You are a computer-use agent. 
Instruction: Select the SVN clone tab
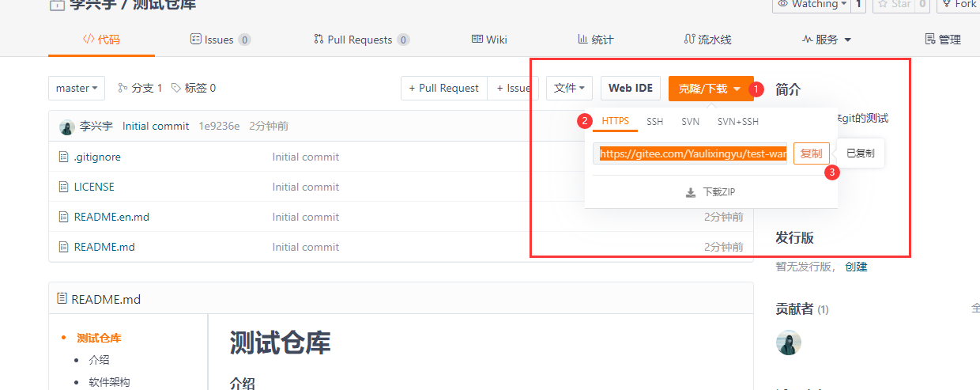pos(690,122)
